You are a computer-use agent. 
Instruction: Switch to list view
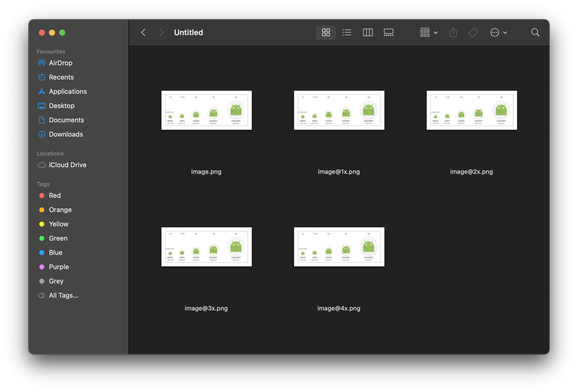[347, 32]
